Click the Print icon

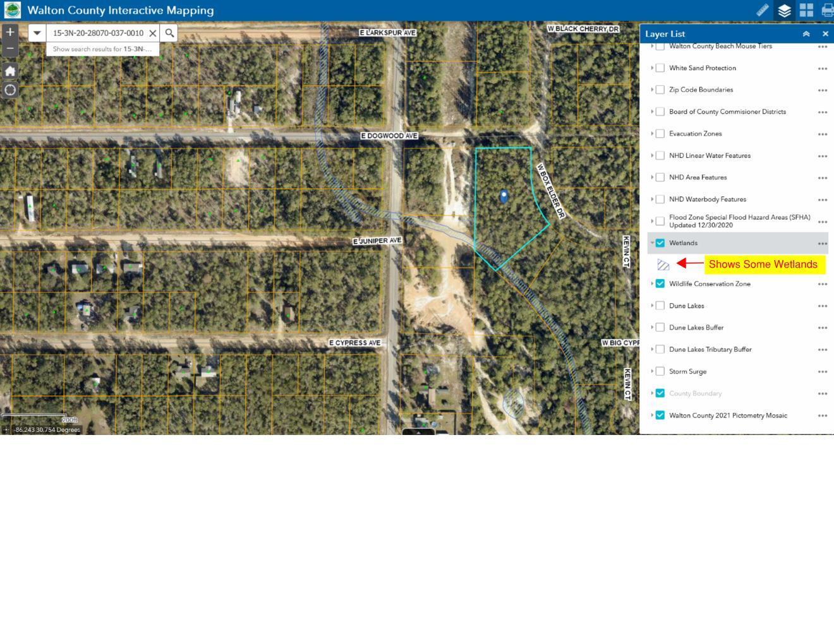click(826, 10)
